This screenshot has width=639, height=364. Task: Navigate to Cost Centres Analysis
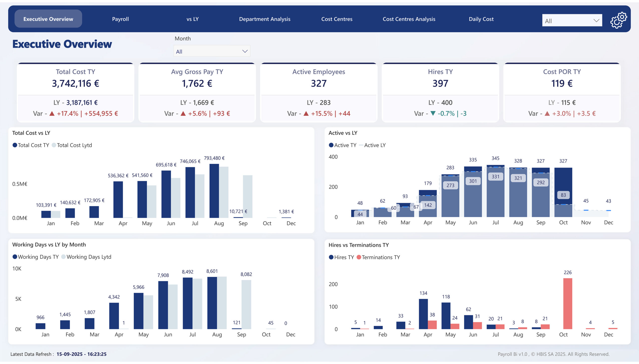409,19
